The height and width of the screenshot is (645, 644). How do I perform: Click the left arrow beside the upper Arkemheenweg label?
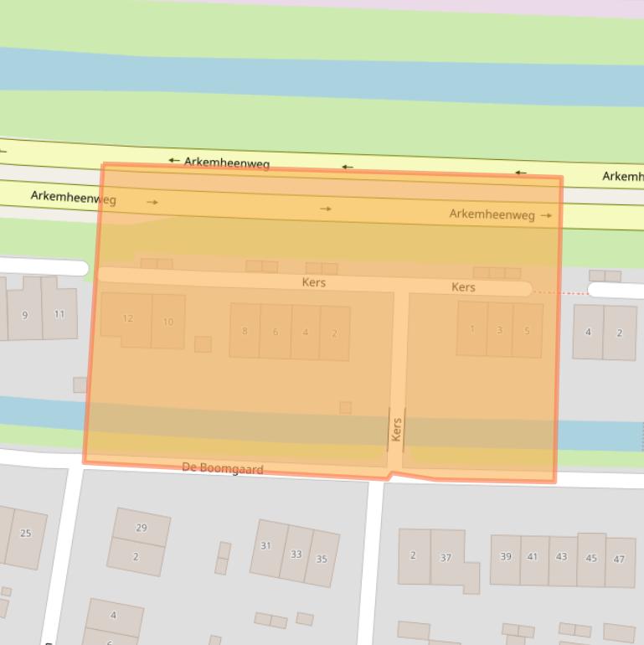(x=174, y=160)
